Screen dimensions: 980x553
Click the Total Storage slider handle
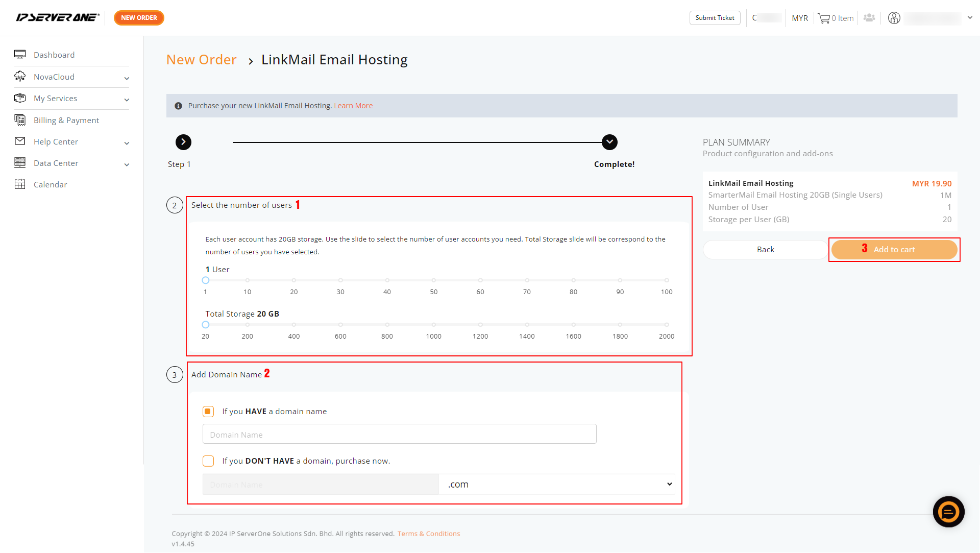[x=206, y=325]
